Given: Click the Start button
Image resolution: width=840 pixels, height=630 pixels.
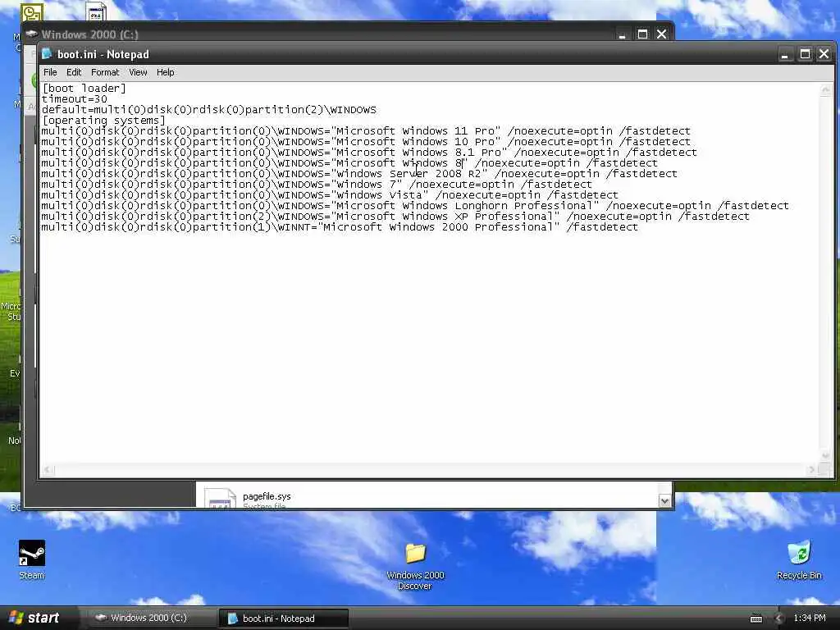Looking at the screenshot, I should coord(34,618).
